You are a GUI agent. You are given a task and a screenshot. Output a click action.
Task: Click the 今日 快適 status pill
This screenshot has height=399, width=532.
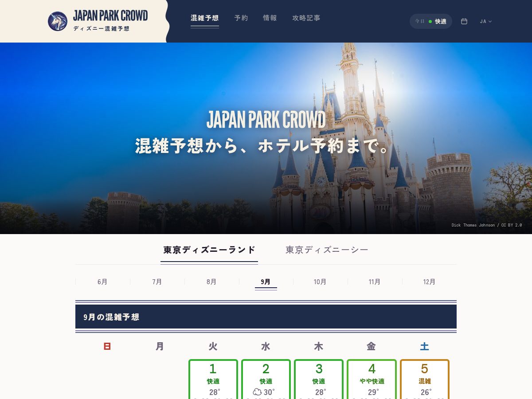coord(431,21)
